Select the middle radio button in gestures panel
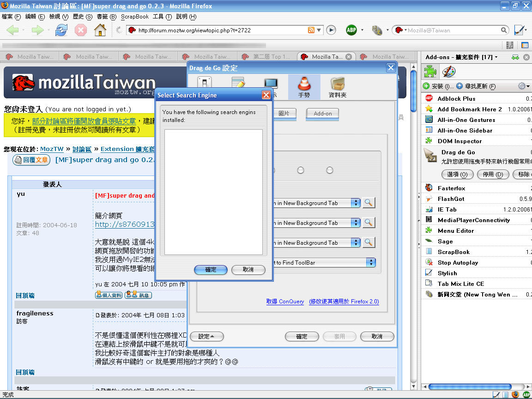Viewport: 532px width, 399px height. pyautogui.click(x=301, y=170)
